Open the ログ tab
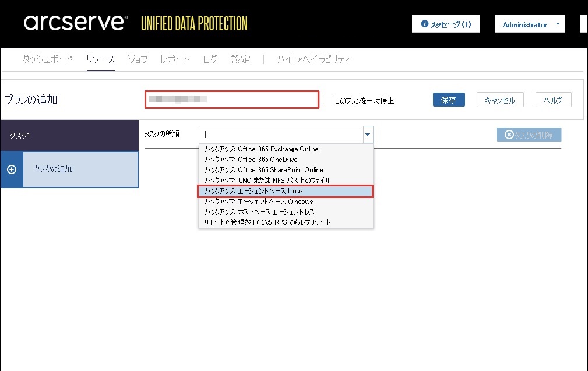 pos(210,59)
